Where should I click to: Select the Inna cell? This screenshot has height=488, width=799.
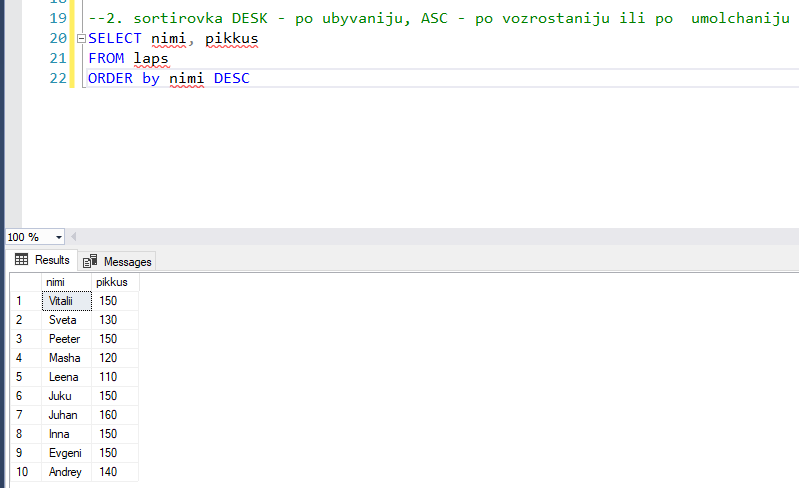pyautogui.click(x=67, y=434)
